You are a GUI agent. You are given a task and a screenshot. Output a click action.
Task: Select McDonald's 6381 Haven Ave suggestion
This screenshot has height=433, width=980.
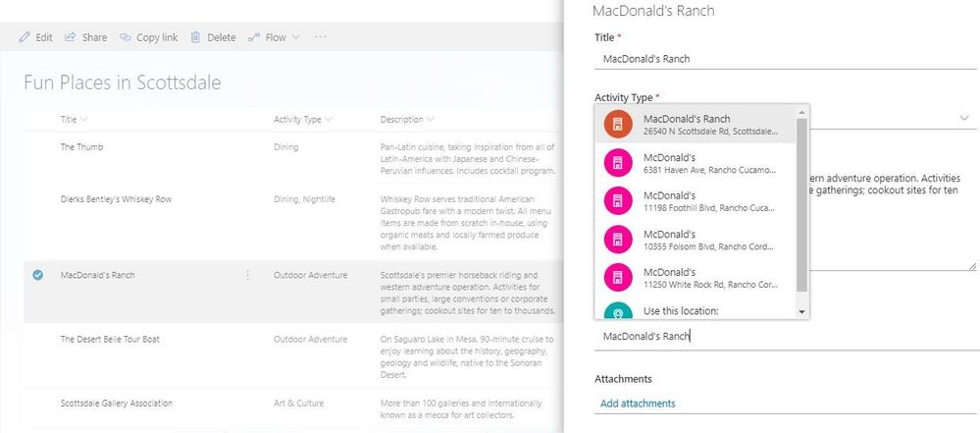696,163
